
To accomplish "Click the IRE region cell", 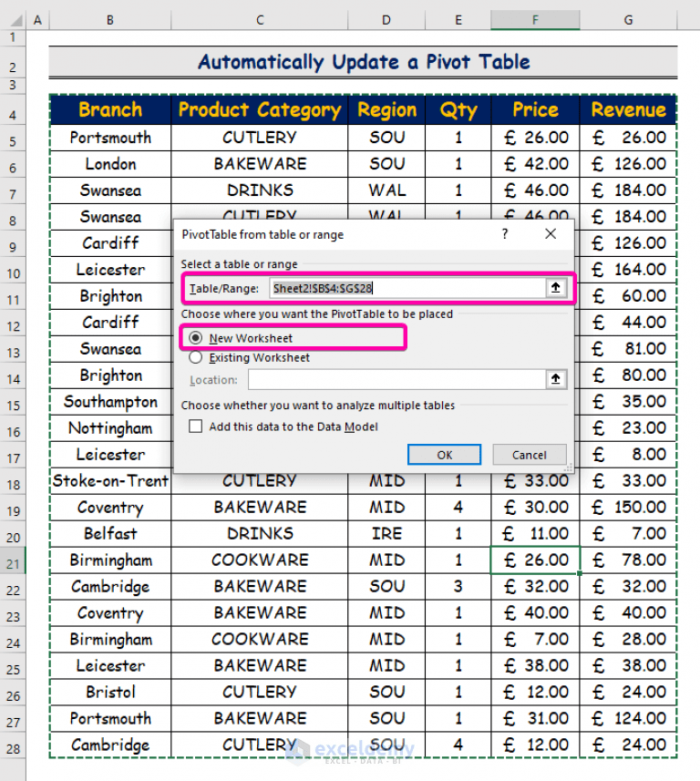I will click(x=386, y=533).
